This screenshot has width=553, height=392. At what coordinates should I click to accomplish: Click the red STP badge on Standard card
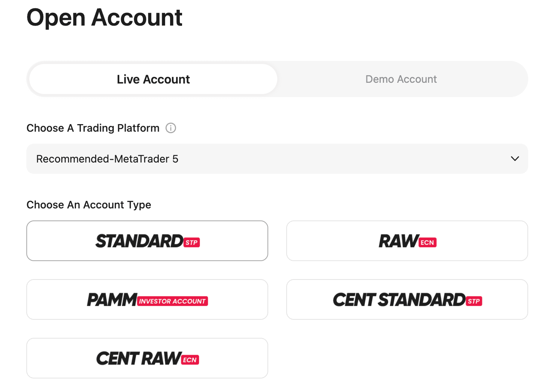coord(192,242)
